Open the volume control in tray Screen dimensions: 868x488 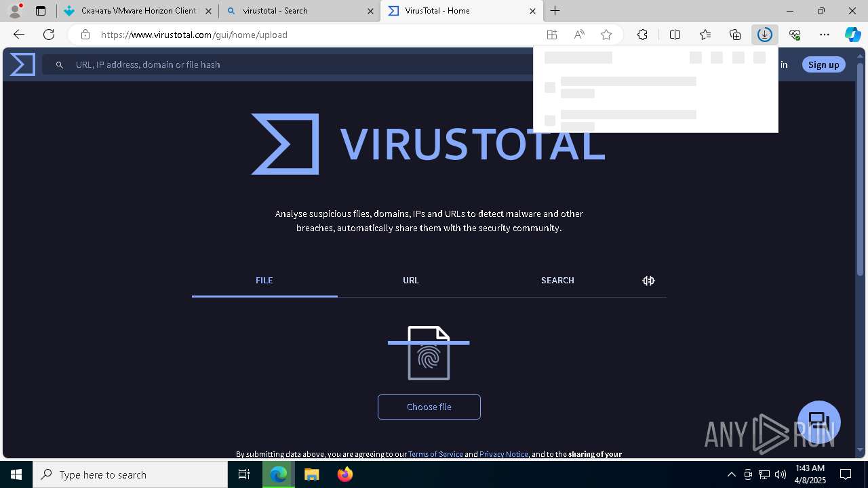pos(781,474)
